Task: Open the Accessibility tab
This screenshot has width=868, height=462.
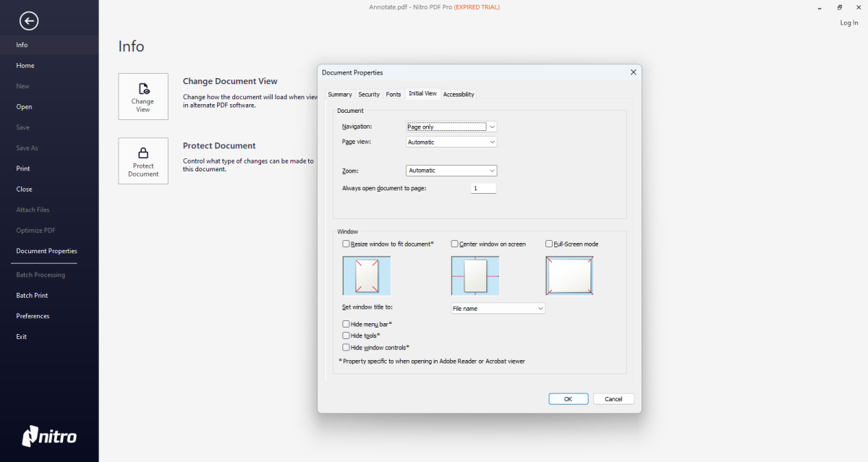Action: 459,95
